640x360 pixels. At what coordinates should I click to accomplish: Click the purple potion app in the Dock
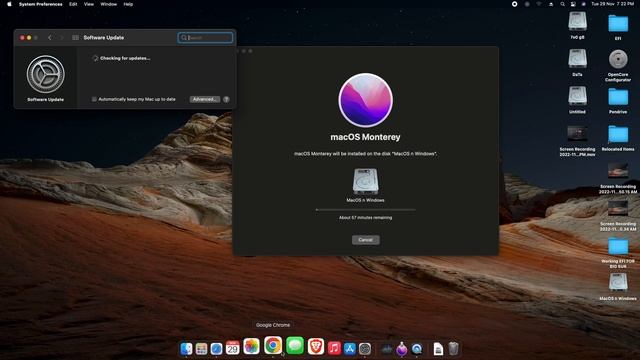click(x=402, y=349)
